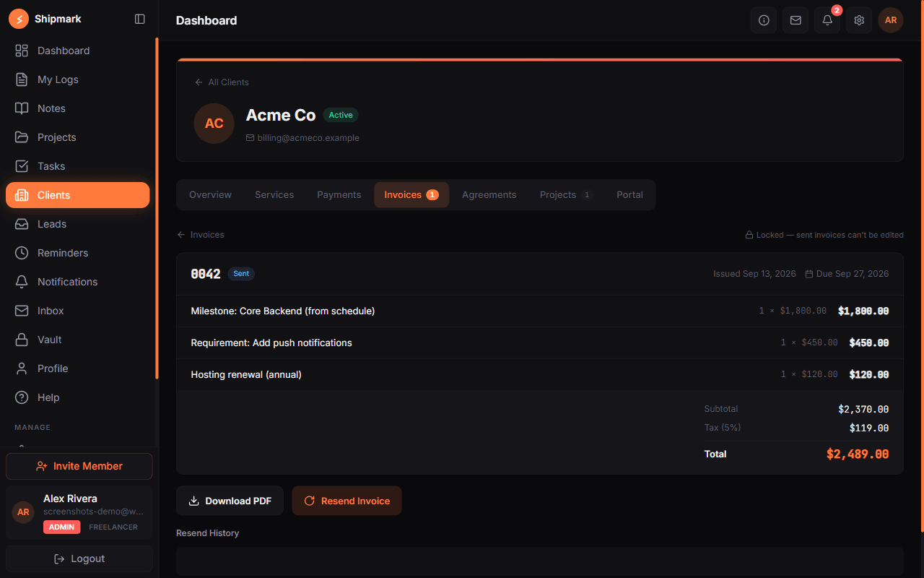The height and width of the screenshot is (578, 924).
Task: Switch to the Projects tab in client page
Action: pyautogui.click(x=566, y=195)
